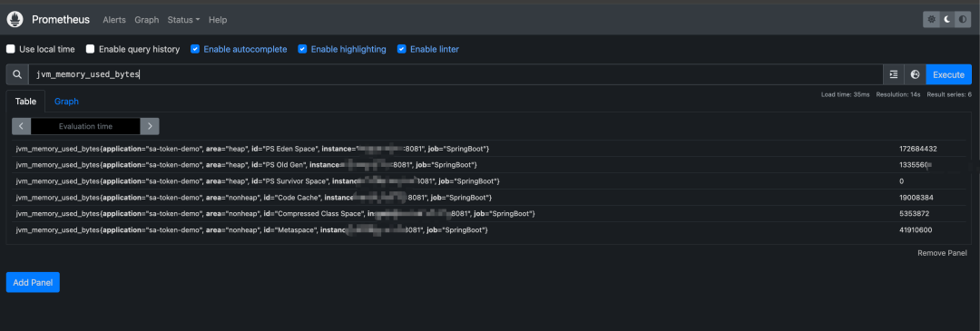This screenshot has width=980, height=331.
Task: Check Enable query history
Action: [x=91, y=49]
